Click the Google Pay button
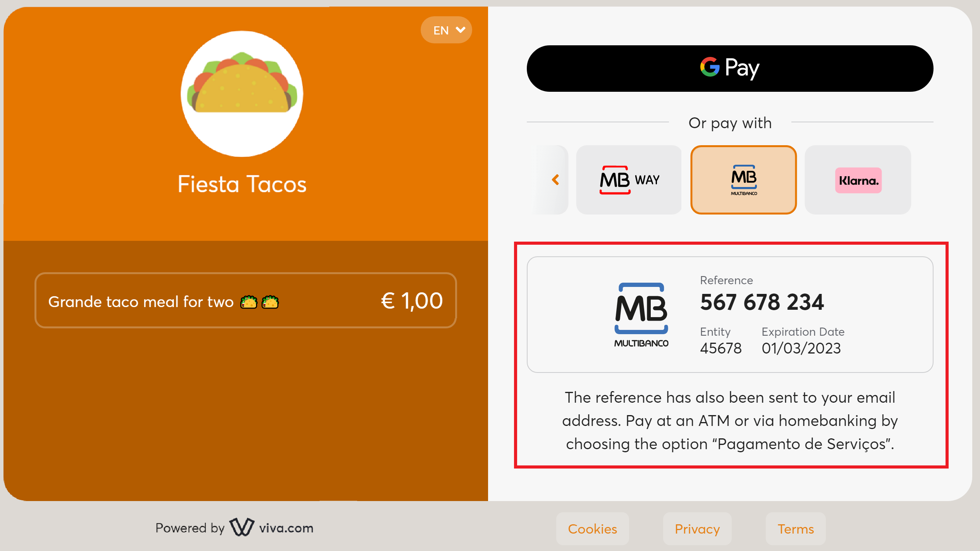980x551 pixels. [x=730, y=67]
